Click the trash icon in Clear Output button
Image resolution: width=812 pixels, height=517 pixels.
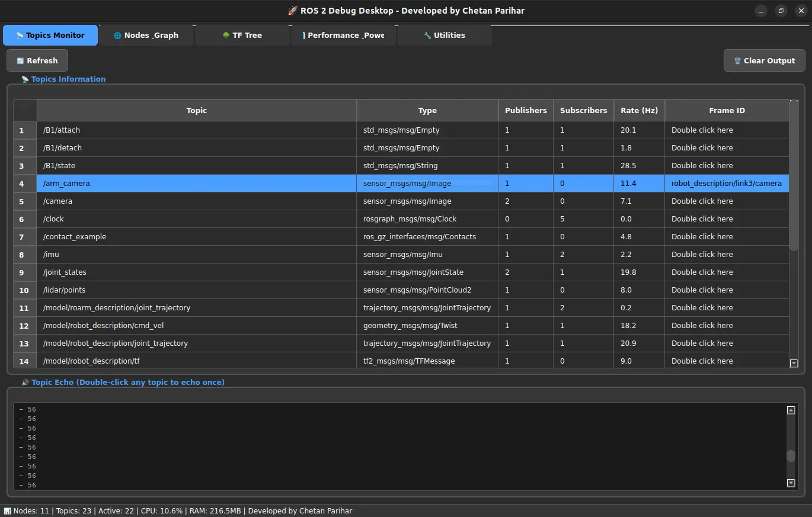click(737, 61)
